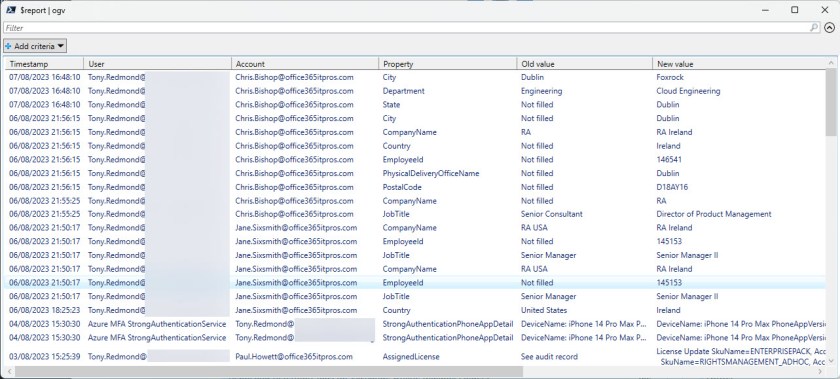Click 'State' property cell
The image size is (840, 379).
point(391,105)
